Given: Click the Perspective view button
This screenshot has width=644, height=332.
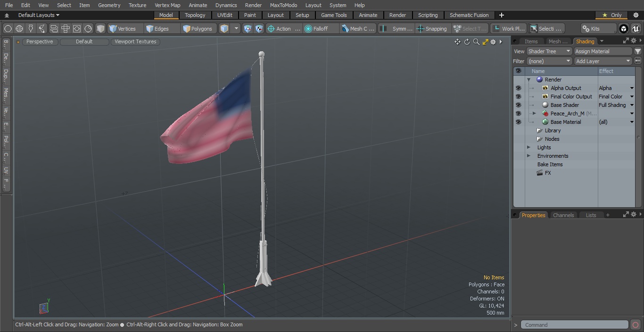Looking at the screenshot, I should tap(40, 42).
